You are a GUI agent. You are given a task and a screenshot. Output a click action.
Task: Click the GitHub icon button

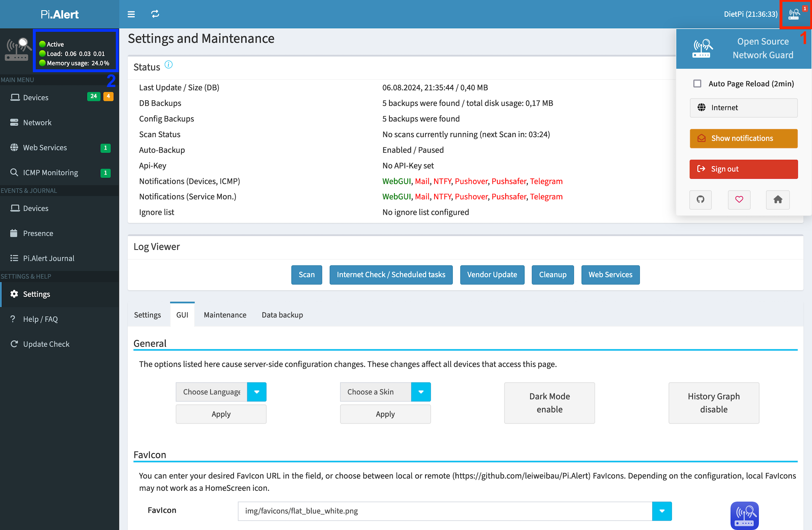(x=700, y=200)
